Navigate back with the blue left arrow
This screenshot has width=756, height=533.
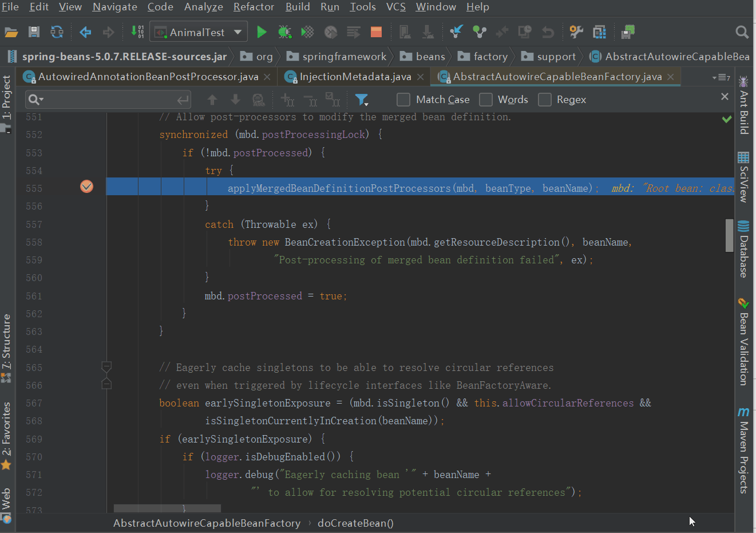85,32
